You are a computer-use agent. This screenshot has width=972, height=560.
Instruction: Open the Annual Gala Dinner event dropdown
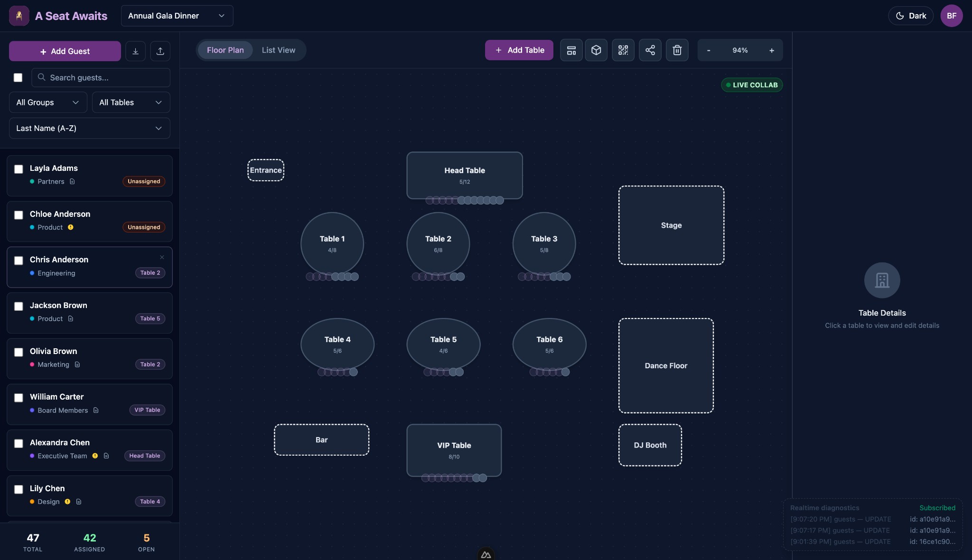coord(177,16)
